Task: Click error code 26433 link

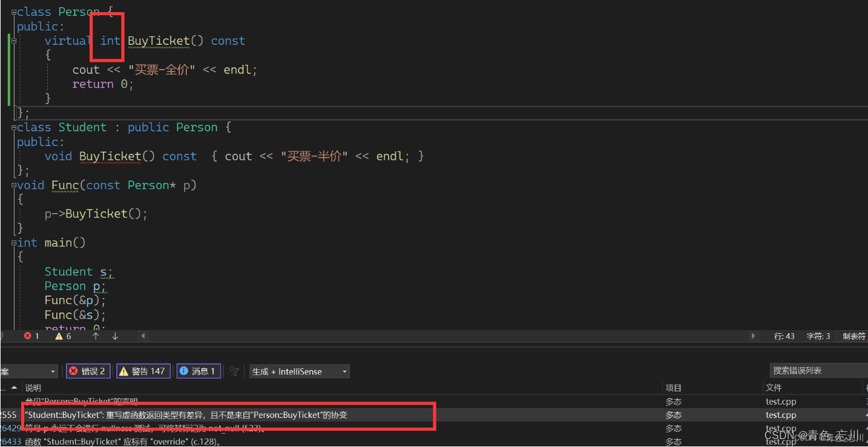Action: coord(10,442)
